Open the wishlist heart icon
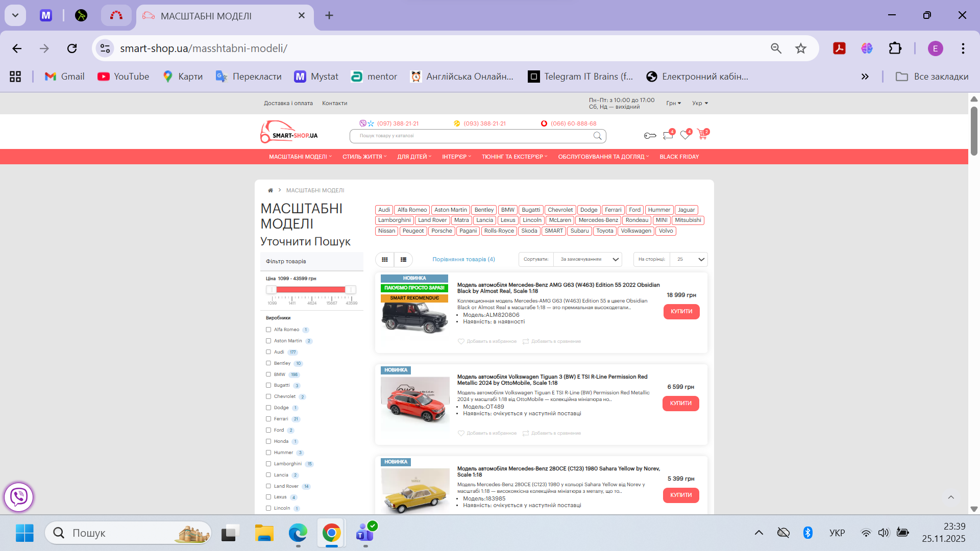Screen dimensions: 980x551 (x=685, y=135)
